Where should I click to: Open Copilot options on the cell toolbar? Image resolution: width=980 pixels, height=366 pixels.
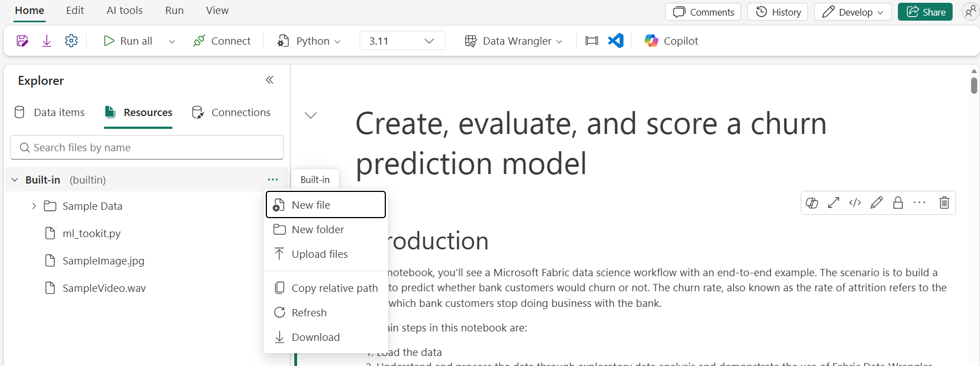click(812, 203)
